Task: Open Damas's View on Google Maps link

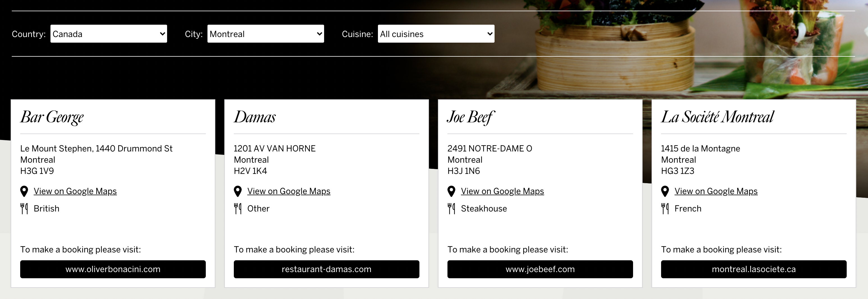Action: tap(289, 191)
